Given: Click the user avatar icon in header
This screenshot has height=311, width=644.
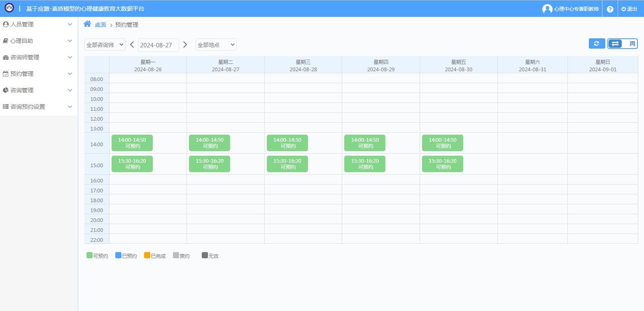Looking at the screenshot, I should coord(547,9).
